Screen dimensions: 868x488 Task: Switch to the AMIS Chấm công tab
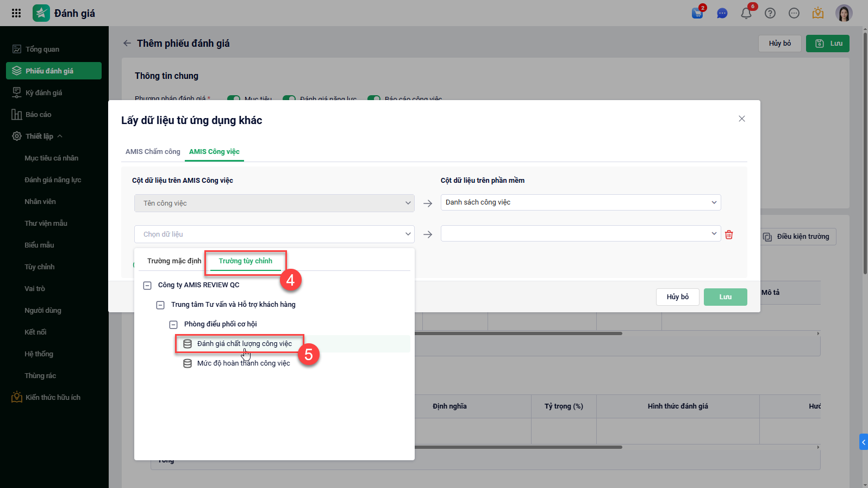153,152
